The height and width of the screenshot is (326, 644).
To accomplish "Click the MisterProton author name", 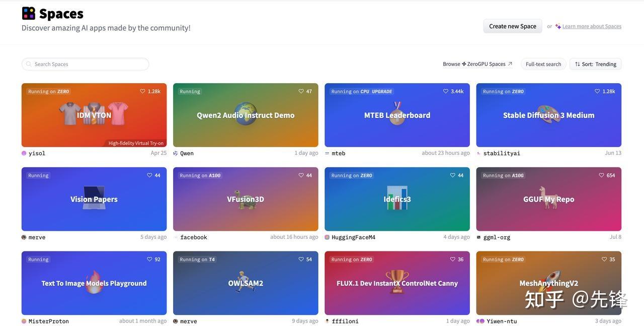I will pos(49,321).
